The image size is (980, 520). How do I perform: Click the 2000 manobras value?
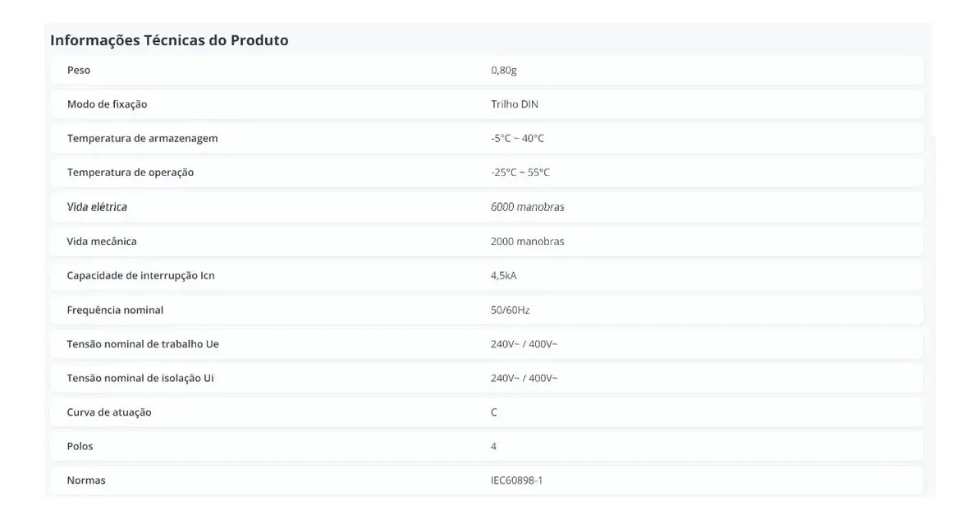[x=528, y=241]
